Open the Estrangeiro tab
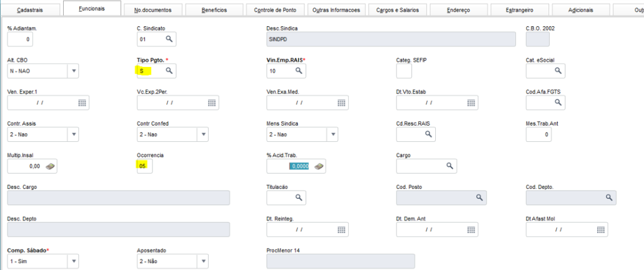This screenshot has height=270, width=644. (520, 10)
